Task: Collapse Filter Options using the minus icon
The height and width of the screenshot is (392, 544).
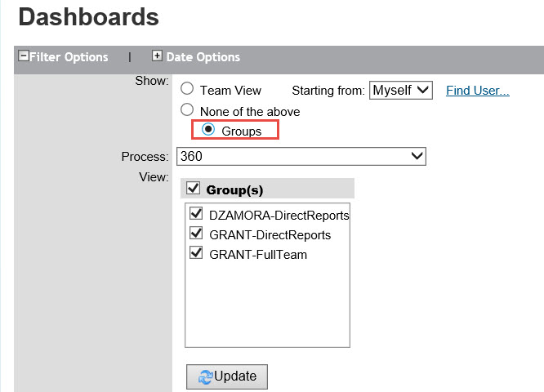Action: tap(24, 56)
